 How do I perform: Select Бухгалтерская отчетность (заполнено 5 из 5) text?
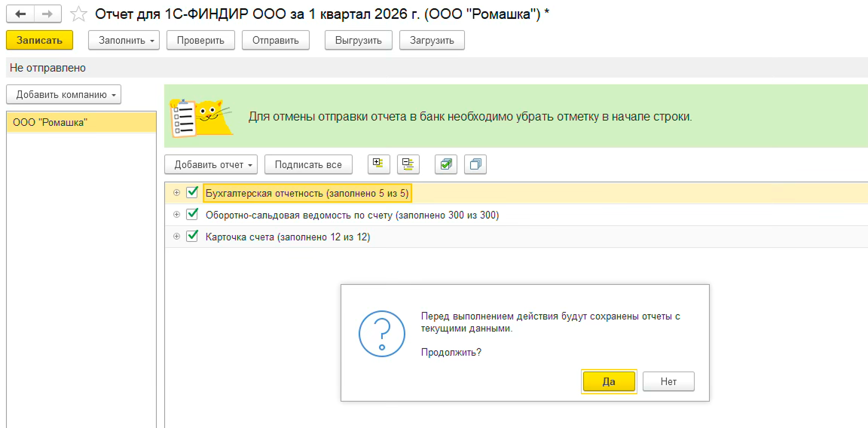[x=307, y=193]
